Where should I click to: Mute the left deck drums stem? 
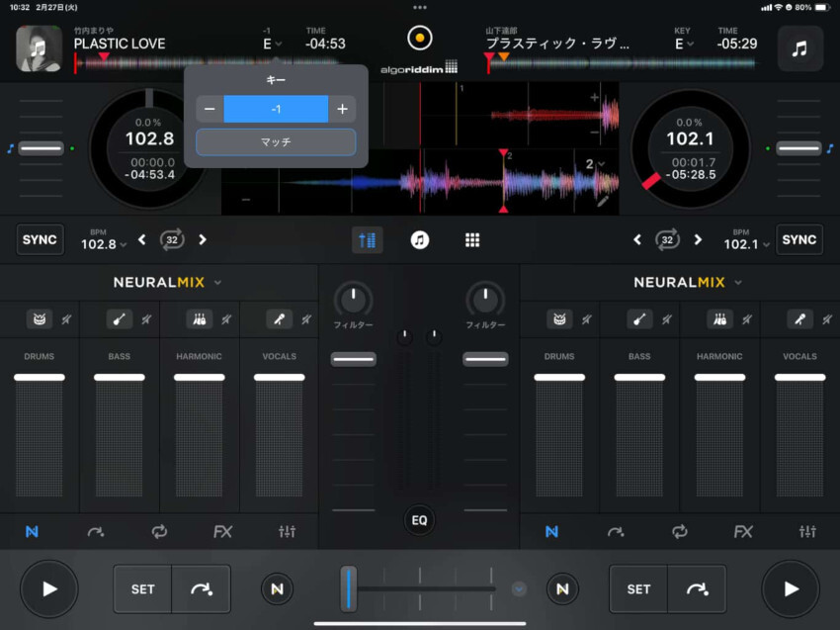66,319
